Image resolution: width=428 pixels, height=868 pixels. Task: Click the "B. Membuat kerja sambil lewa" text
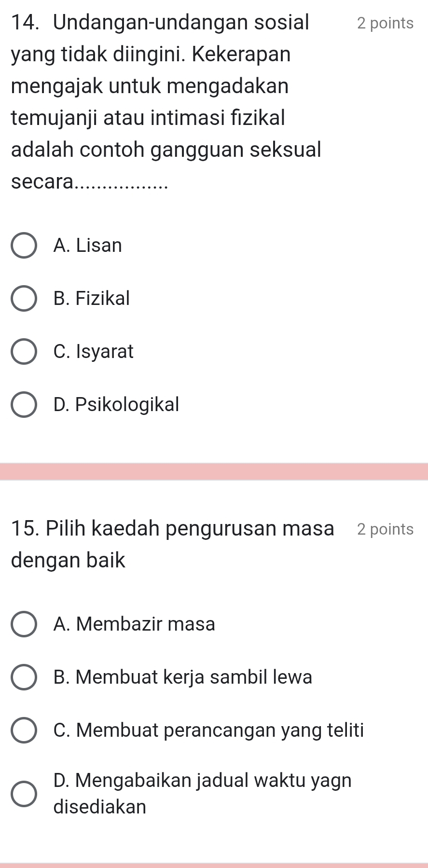[x=183, y=677]
